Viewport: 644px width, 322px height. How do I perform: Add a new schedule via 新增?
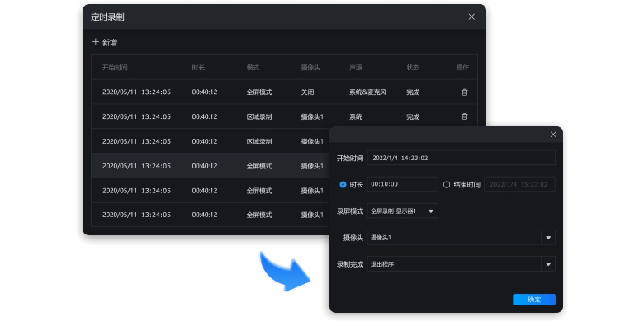(x=105, y=42)
